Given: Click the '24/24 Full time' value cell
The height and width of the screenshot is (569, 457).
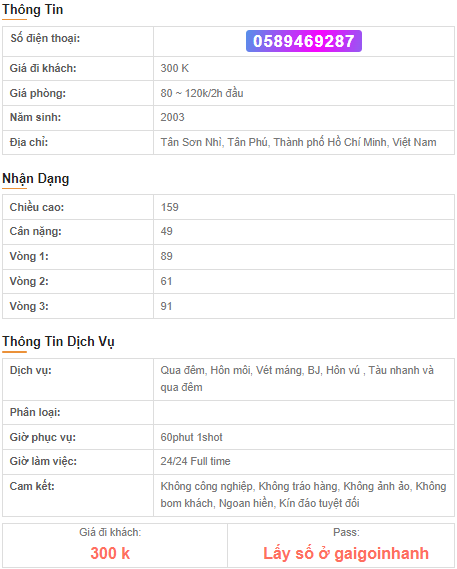Looking at the screenshot, I should 304,462.
